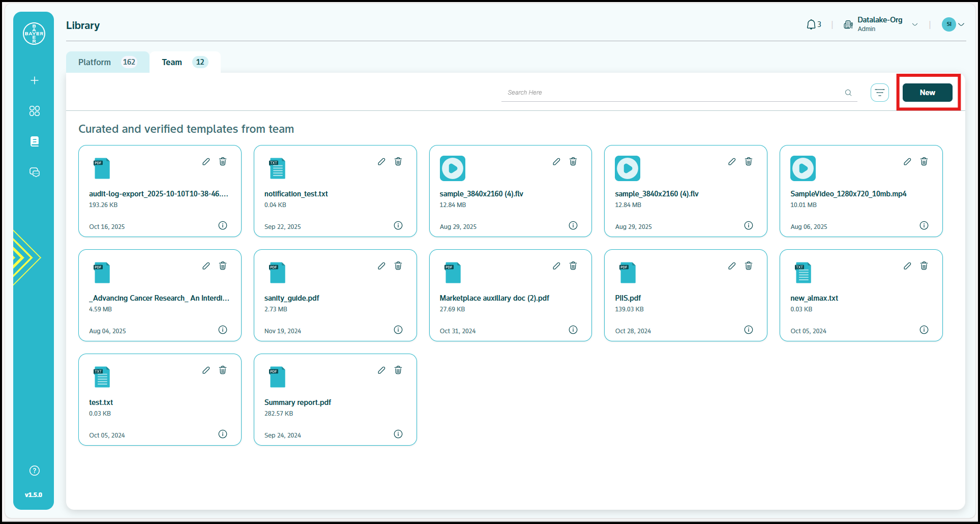Show info for test.txt
Screen dimensions: 980x524
click(x=223, y=434)
